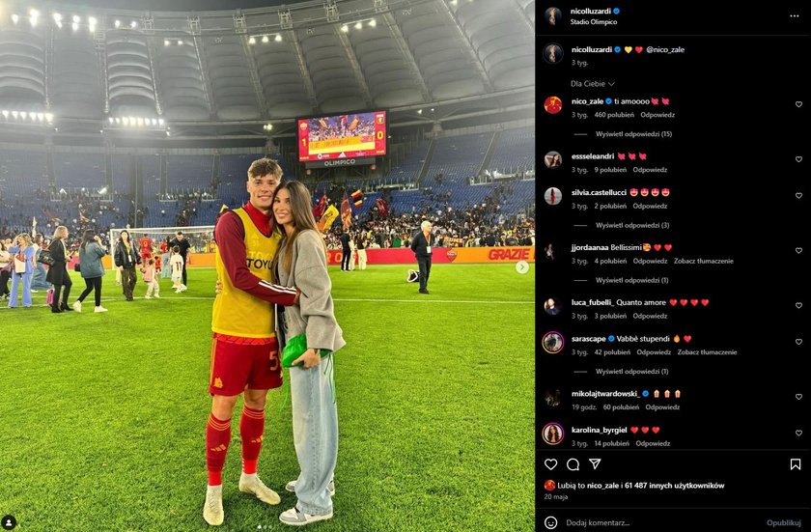Image resolution: width=811 pixels, height=532 pixels.
Task: Like the post with the heart icon
Action: pyautogui.click(x=550, y=464)
